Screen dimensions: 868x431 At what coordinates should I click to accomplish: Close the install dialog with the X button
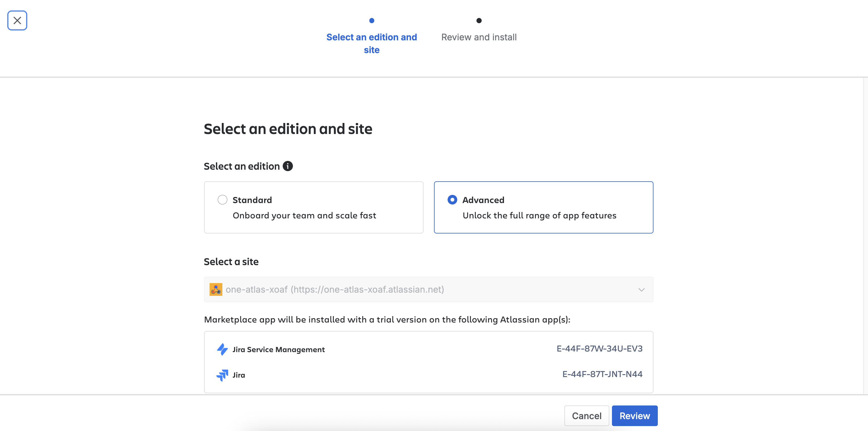pyautogui.click(x=17, y=21)
